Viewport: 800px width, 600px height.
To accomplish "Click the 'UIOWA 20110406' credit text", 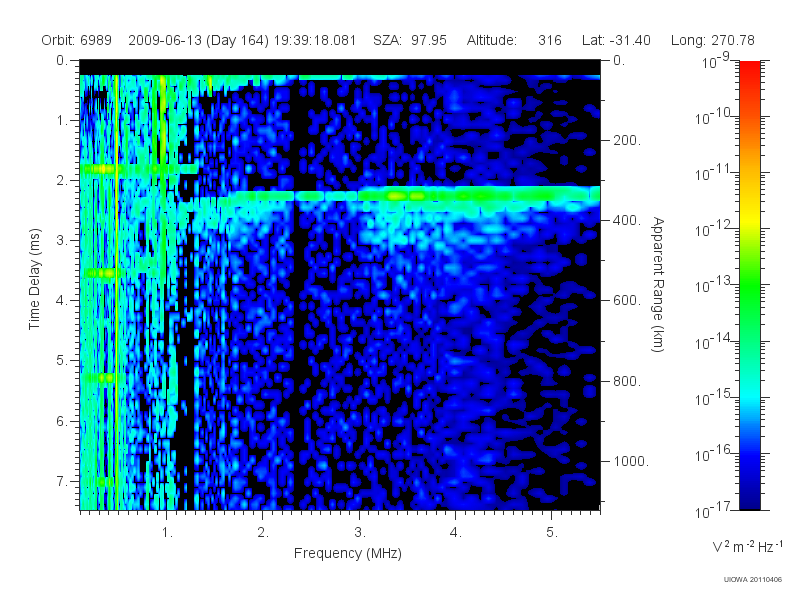I will click(753, 580).
